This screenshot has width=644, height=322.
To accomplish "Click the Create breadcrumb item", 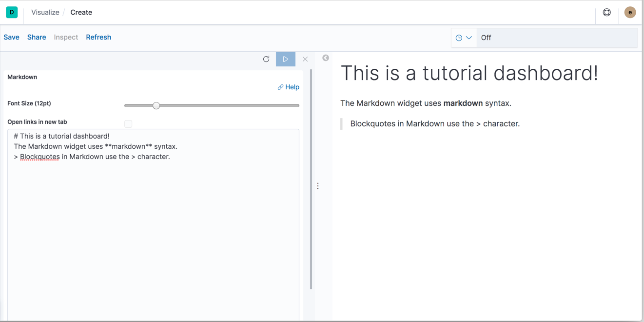I will (81, 12).
